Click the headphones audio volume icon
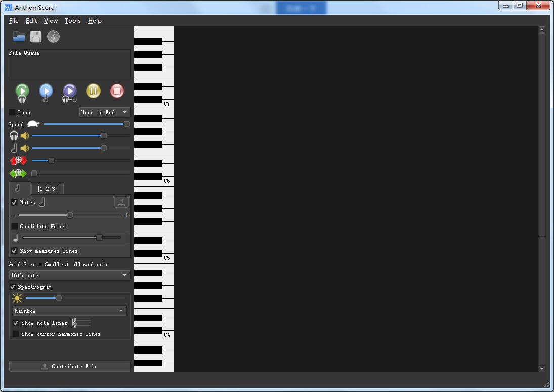This screenshot has width=554, height=392. (14, 136)
